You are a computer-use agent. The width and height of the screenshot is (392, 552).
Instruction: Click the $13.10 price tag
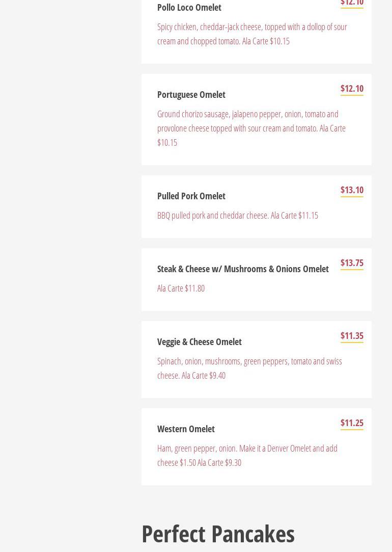(x=352, y=190)
